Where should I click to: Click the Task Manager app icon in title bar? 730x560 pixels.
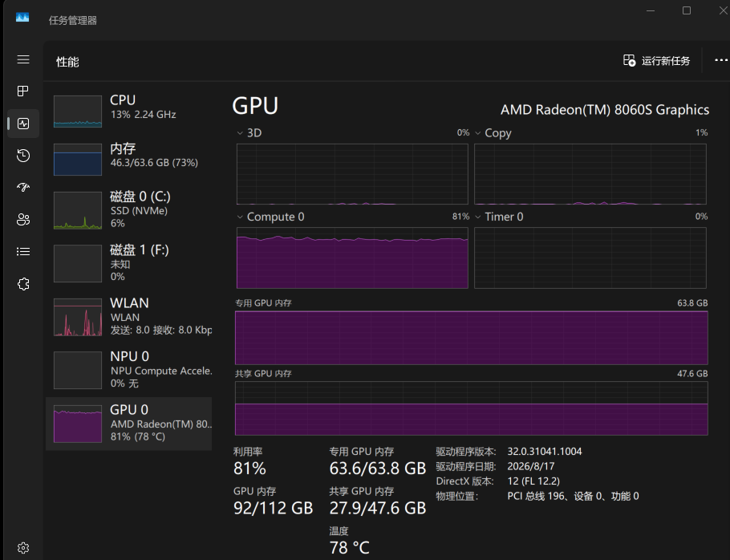pos(22,18)
